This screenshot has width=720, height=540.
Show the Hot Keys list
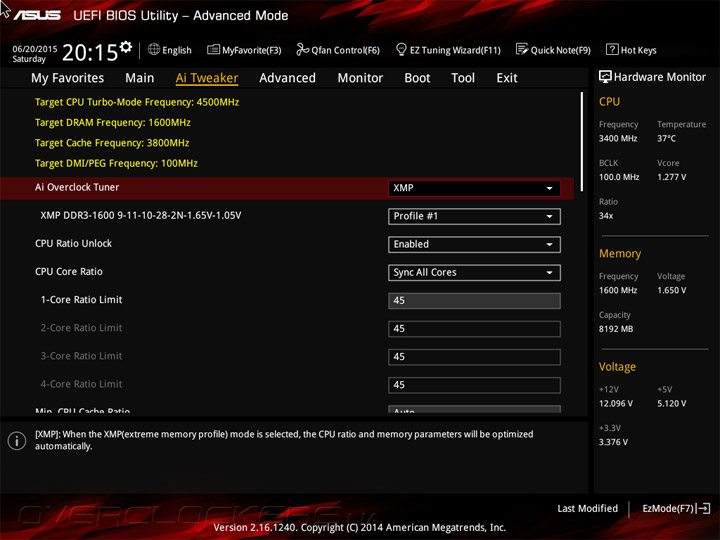click(638, 50)
